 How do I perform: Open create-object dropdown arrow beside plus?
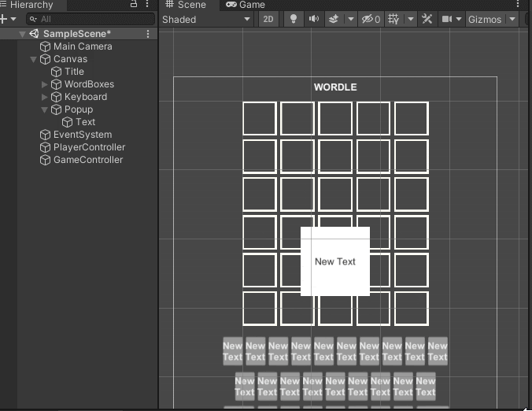tap(13, 19)
